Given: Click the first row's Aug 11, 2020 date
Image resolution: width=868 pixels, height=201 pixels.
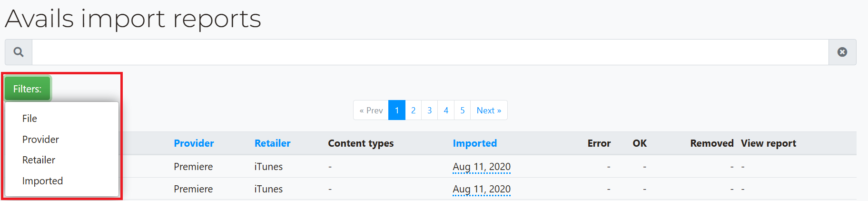Looking at the screenshot, I should pyautogui.click(x=482, y=167).
